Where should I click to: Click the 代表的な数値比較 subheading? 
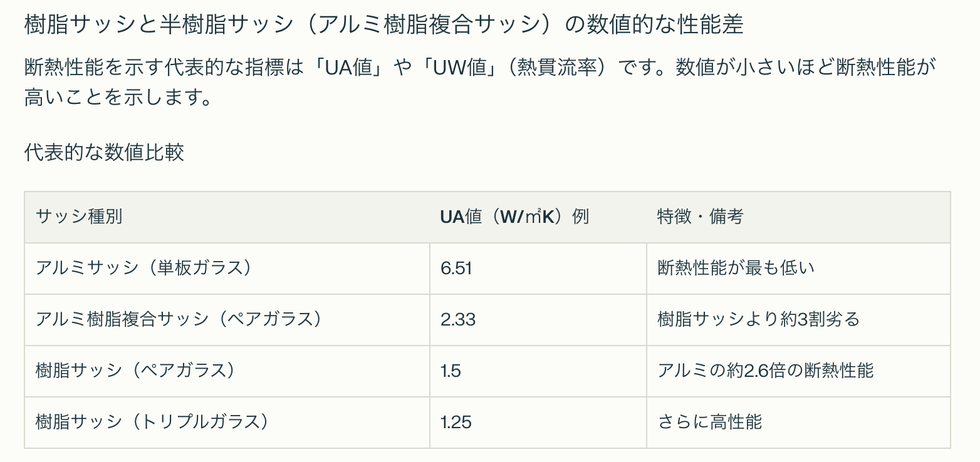click(x=104, y=152)
